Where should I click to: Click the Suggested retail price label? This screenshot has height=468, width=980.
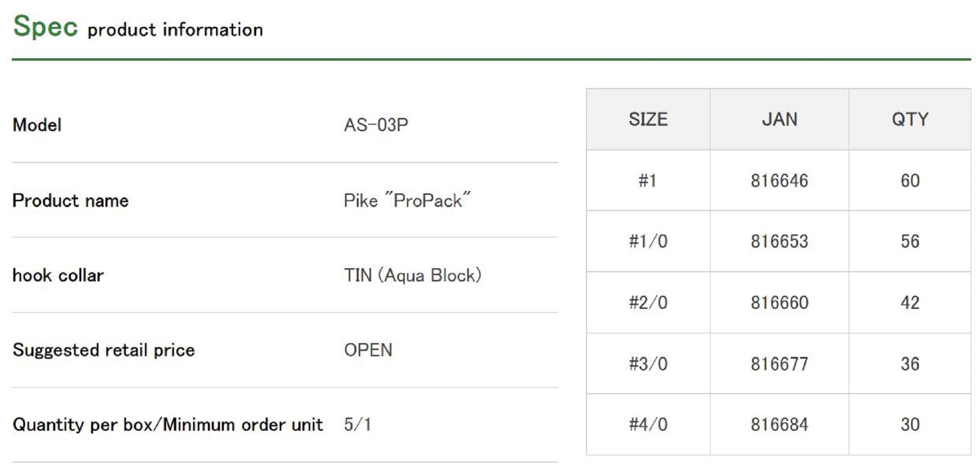click(x=103, y=351)
